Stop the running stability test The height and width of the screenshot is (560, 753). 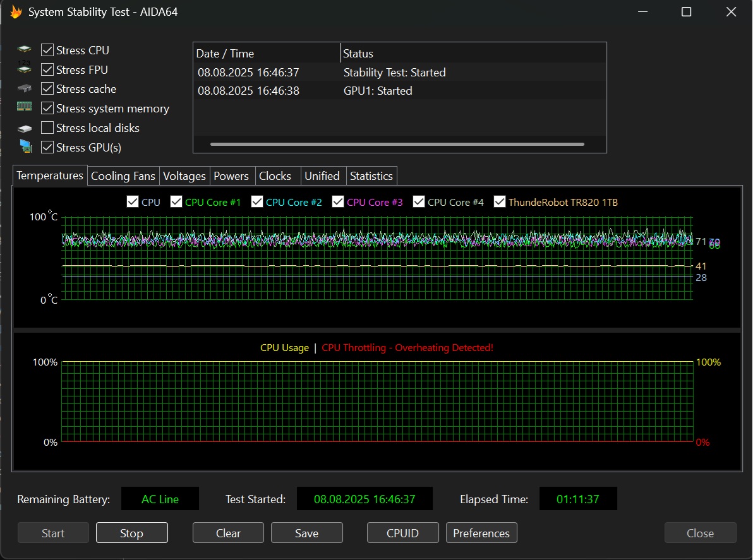point(131,533)
